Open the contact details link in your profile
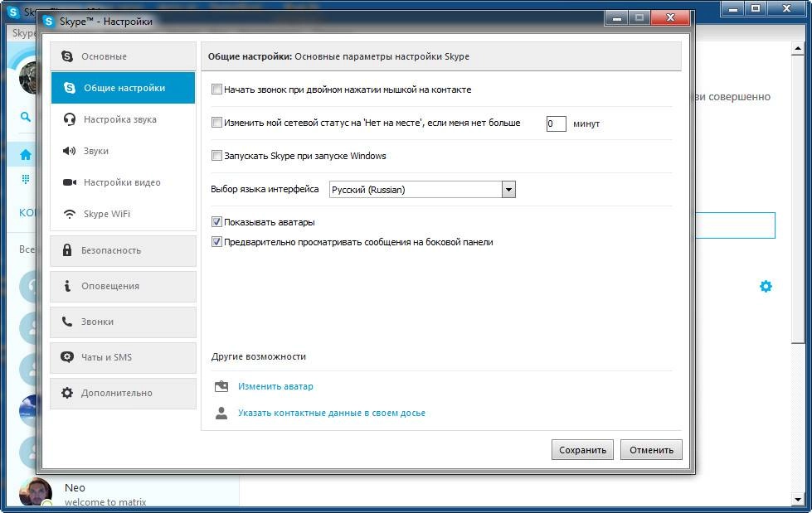The image size is (812, 513). click(x=332, y=413)
